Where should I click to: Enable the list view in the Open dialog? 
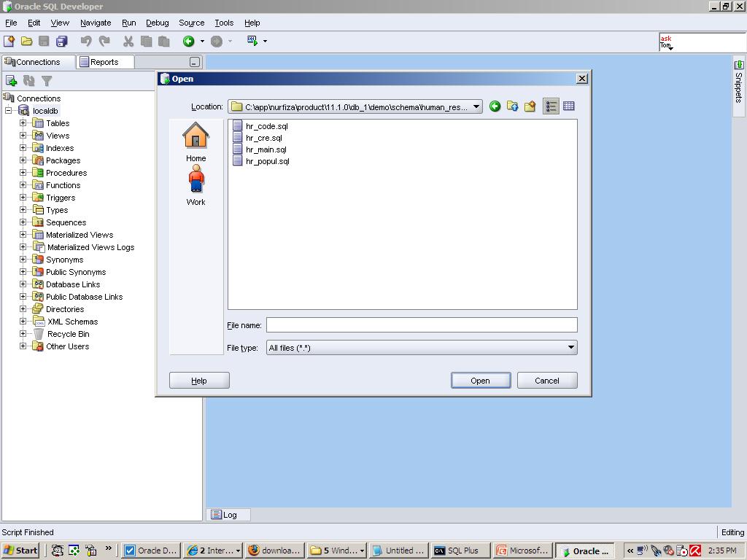pos(551,106)
